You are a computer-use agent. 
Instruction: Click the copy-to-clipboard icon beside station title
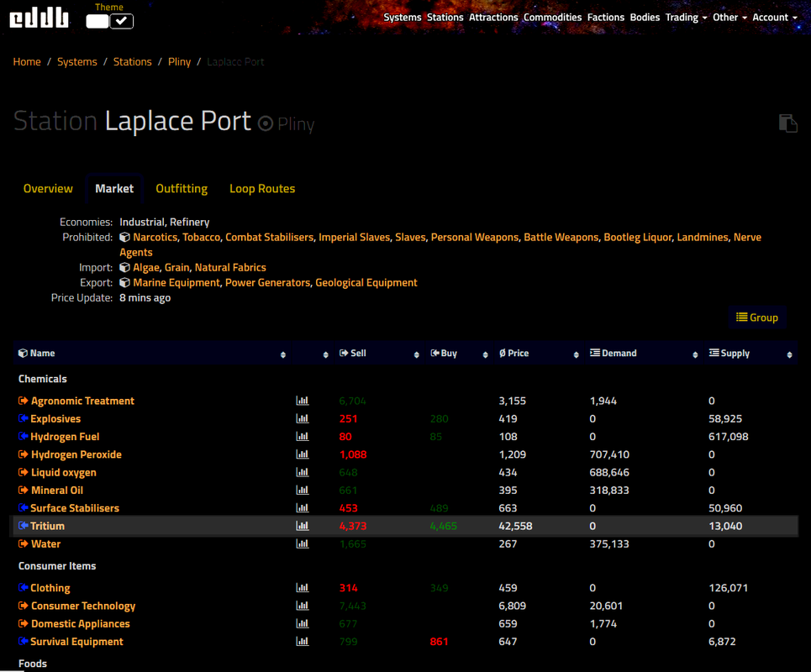(x=788, y=123)
